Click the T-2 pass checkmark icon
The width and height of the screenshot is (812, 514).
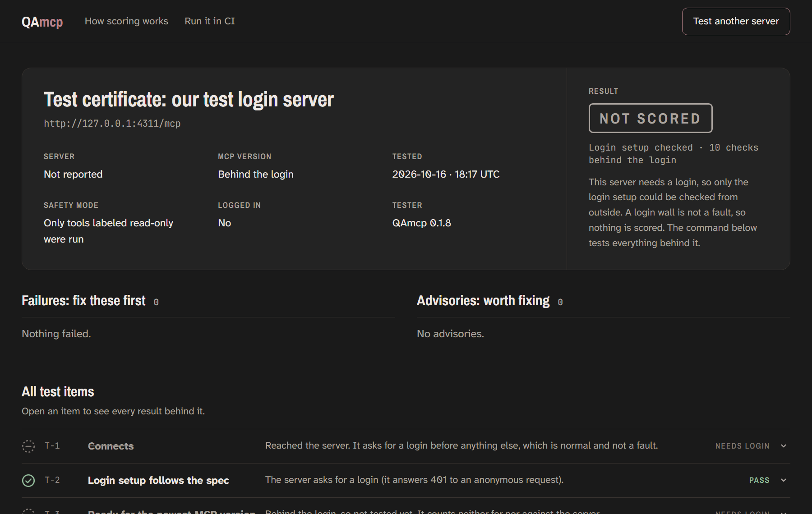coord(28,480)
